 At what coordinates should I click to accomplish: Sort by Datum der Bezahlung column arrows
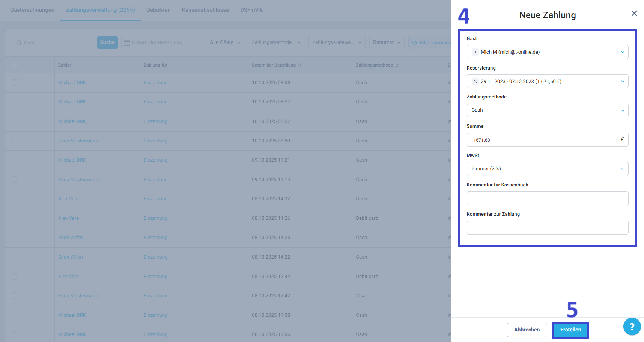click(299, 65)
